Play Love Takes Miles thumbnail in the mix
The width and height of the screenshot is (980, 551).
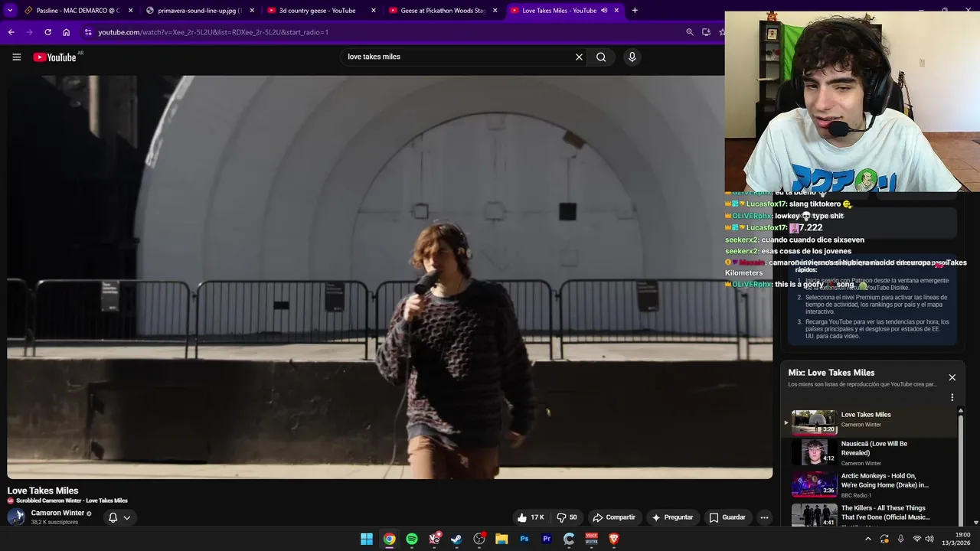point(814,422)
